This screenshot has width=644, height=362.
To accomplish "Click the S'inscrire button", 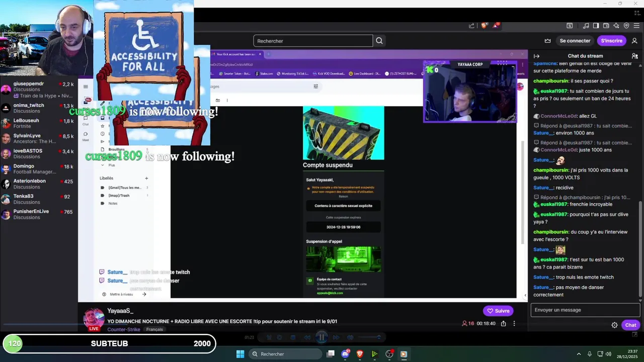I will pyautogui.click(x=611, y=41).
